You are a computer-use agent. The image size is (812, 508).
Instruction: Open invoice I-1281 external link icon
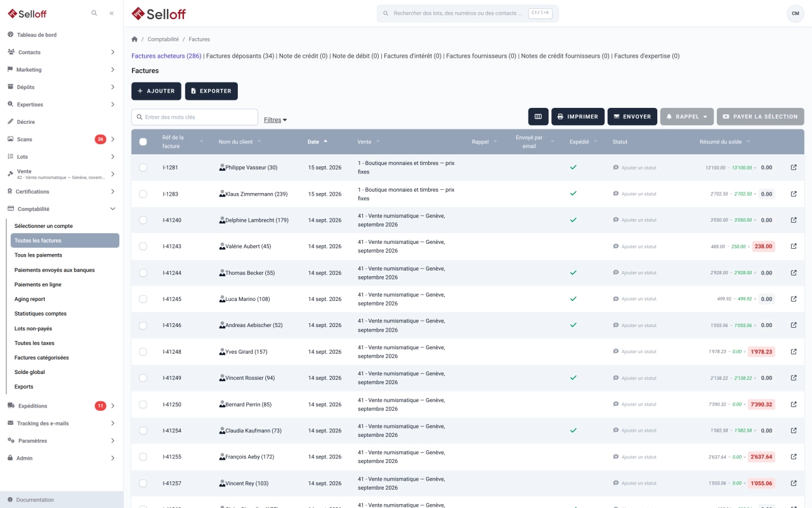tap(794, 168)
